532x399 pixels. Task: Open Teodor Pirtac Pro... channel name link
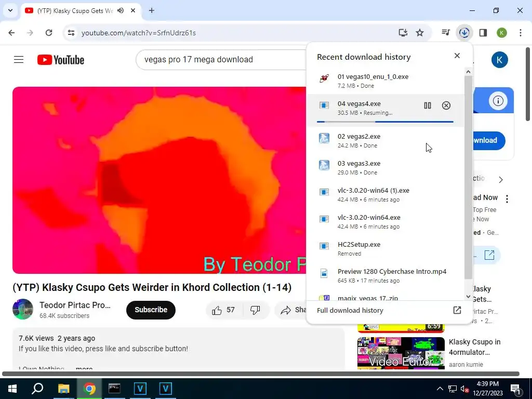75,305
